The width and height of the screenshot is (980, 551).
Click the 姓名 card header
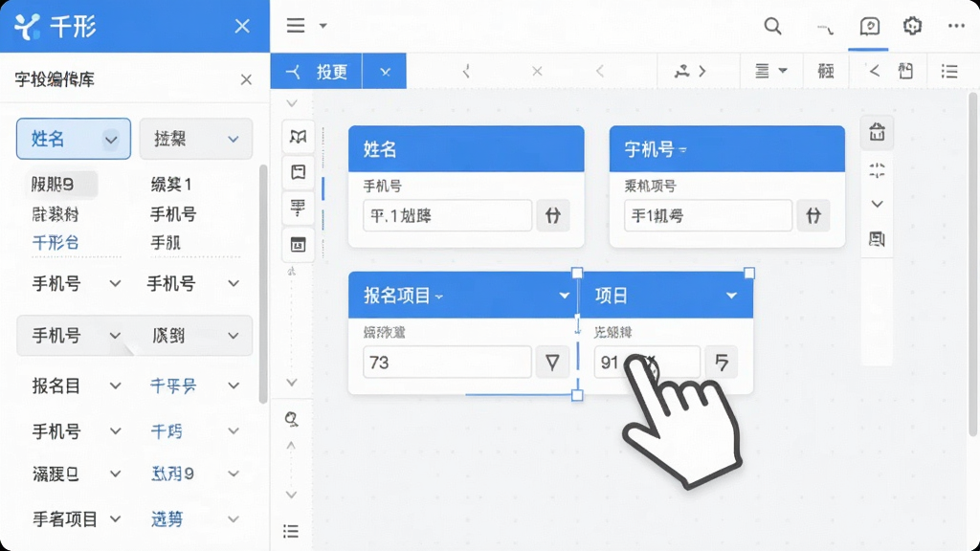pyautogui.click(x=466, y=148)
